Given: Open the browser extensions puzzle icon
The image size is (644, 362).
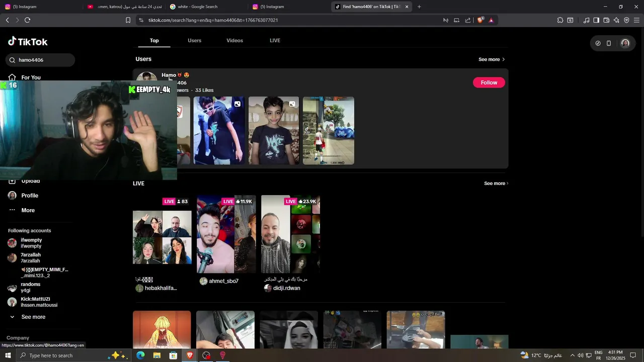Looking at the screenshot, I should tap(560, 20).
